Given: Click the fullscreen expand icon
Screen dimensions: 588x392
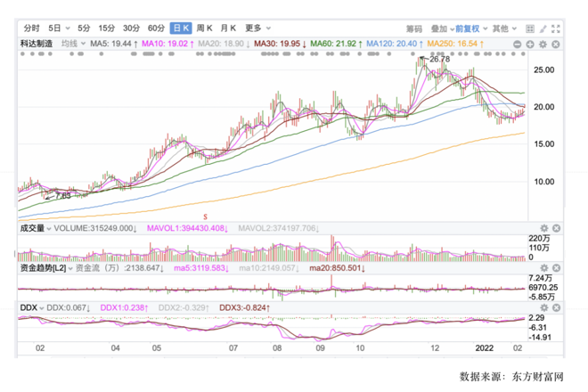Looking at the screenshot, I should coord(557,29).
